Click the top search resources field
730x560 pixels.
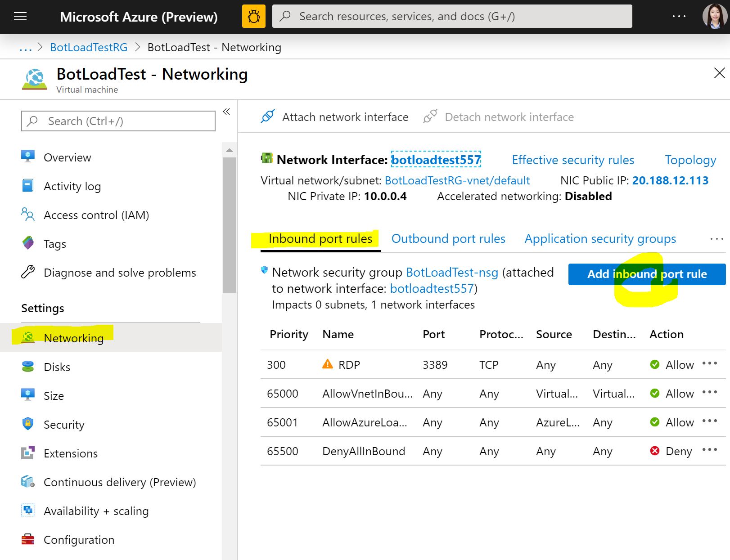(452, 17)
